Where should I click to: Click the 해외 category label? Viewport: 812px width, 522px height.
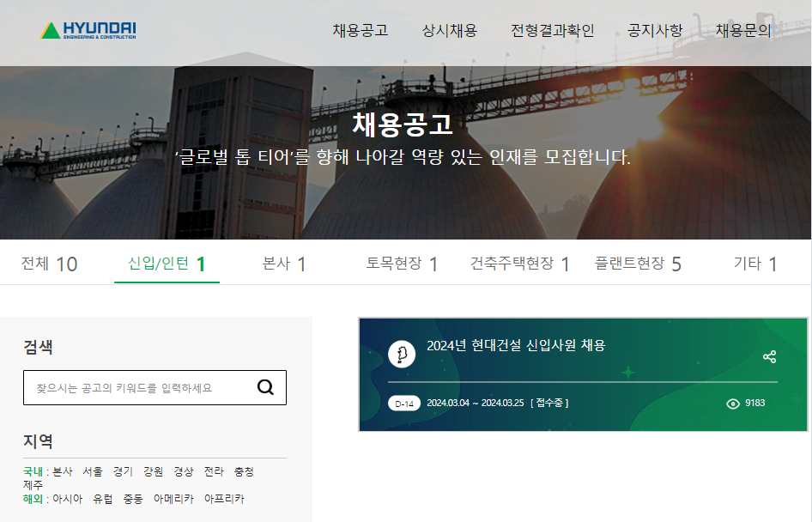tap(33, 499)
